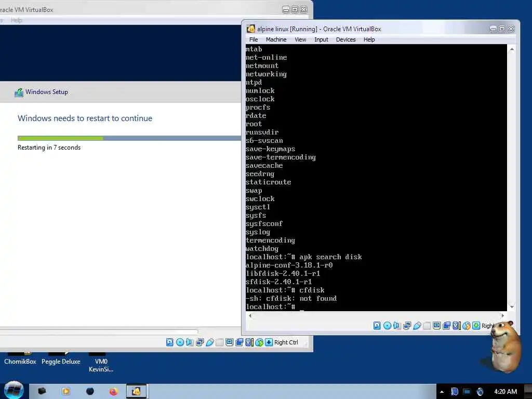Click 'networking' entry in terminal

pos(266,74)
